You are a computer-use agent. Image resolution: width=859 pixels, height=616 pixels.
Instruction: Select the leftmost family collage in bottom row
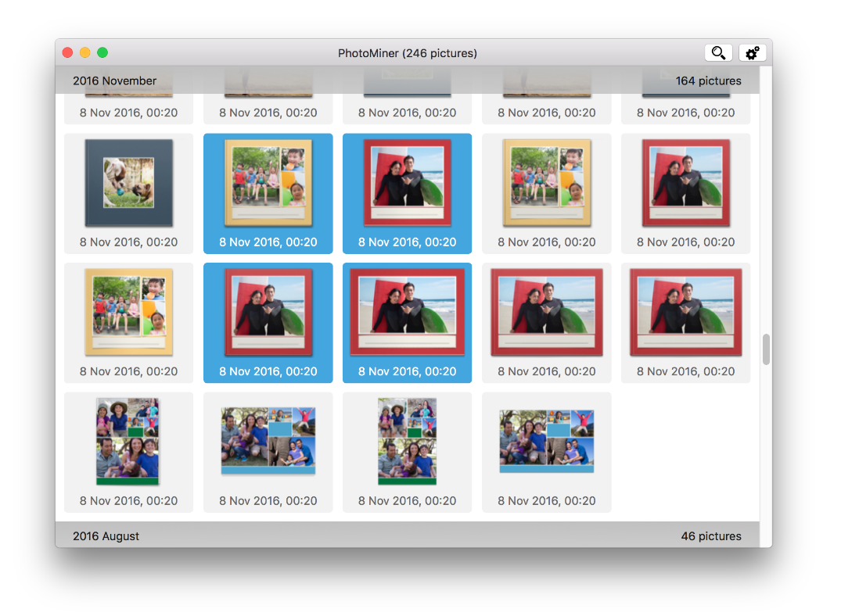pyautogui.click(x=128, y=442)
